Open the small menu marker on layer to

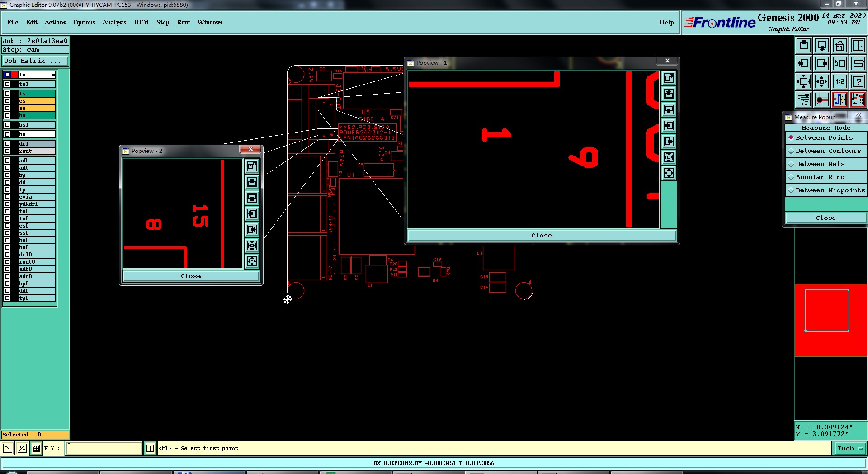(x=53, y=75)
